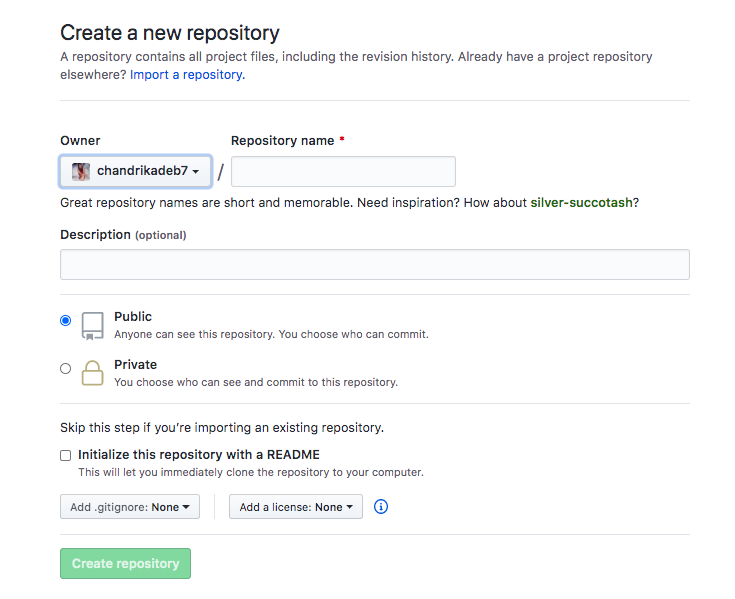This screenshot has width=735, height=599.
Task: Click into the Description input box
Action: pyautogui.click(x=375, y=265)
